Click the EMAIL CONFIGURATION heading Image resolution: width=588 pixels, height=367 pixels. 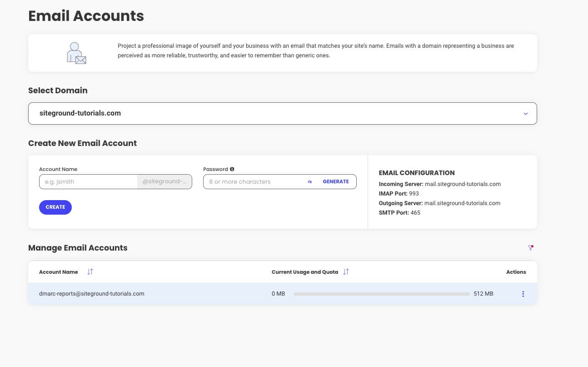[x=417, y=173]
